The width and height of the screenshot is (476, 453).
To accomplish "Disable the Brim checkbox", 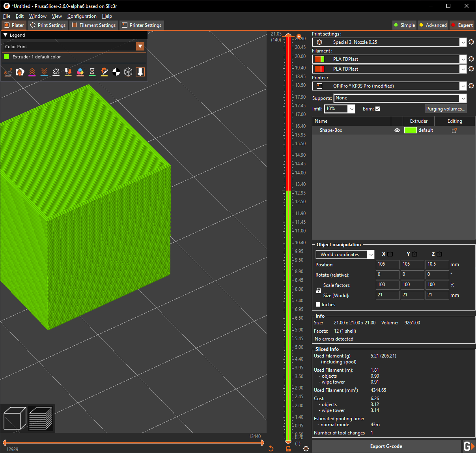I will tap(377, 109).
